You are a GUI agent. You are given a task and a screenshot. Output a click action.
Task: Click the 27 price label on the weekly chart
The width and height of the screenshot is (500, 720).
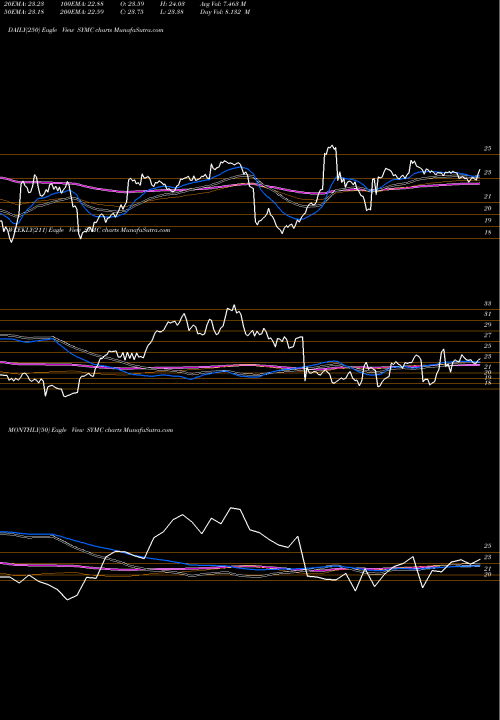[x=488, y=335]
